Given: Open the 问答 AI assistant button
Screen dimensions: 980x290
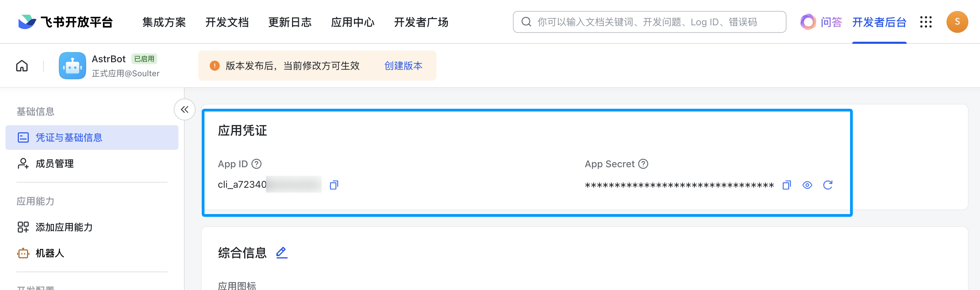Looking at the screenshot, I should (x=821, y=22).
